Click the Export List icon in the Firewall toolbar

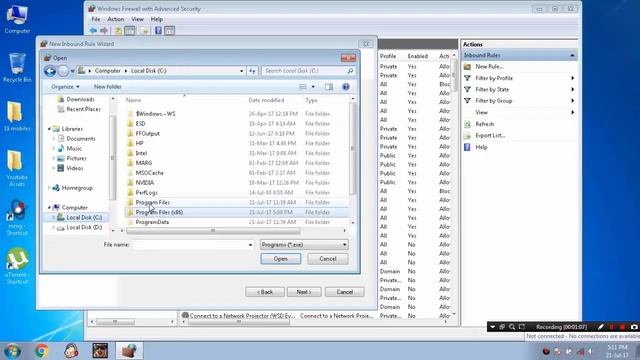tap(144, 31)
